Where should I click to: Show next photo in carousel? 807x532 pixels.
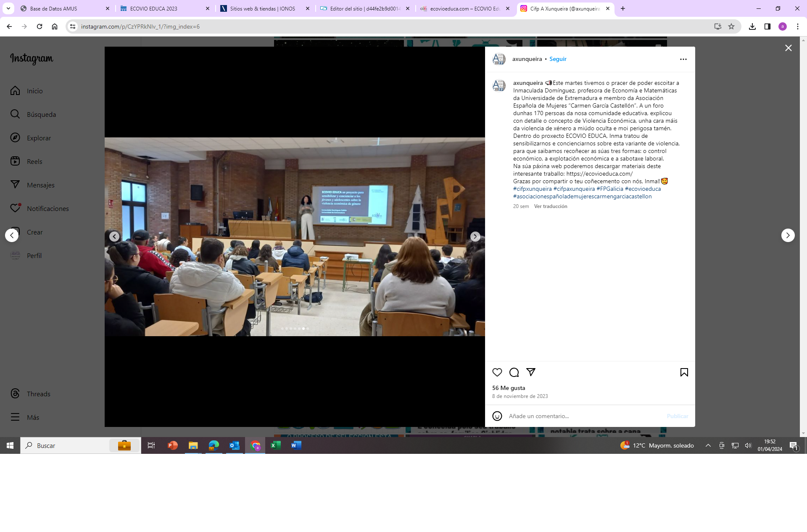tap(475, 237)
